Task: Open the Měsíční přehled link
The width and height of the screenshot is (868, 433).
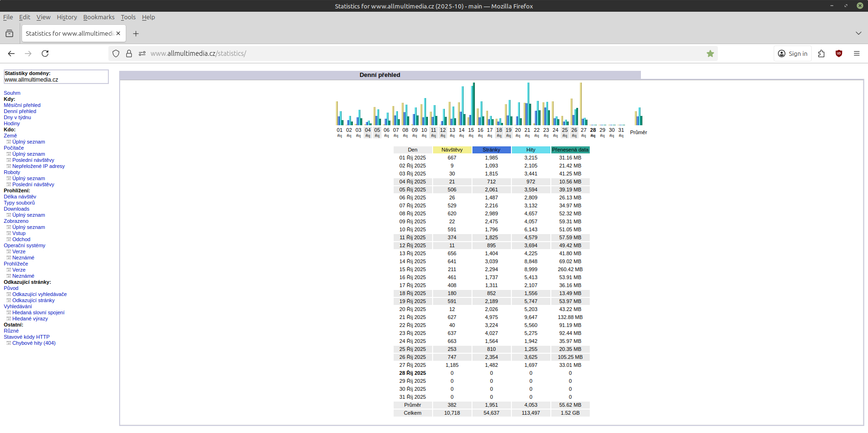Action: point(22,105)
